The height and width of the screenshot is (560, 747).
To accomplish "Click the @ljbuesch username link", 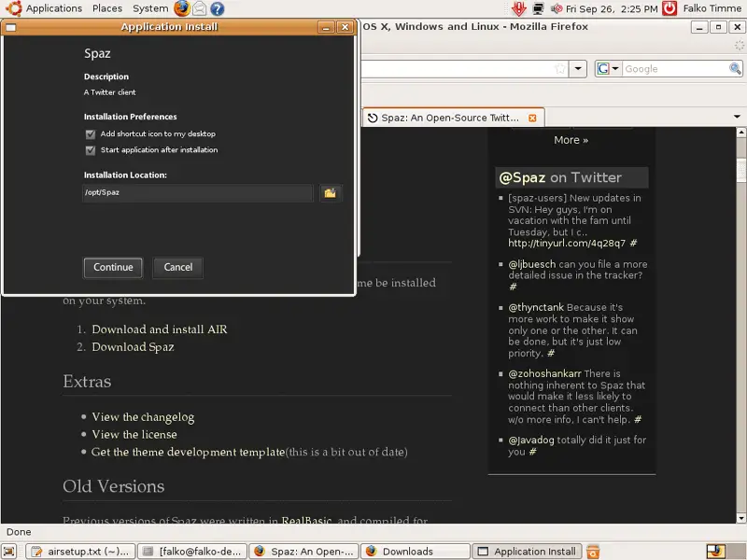I will (x=531, y=264).
